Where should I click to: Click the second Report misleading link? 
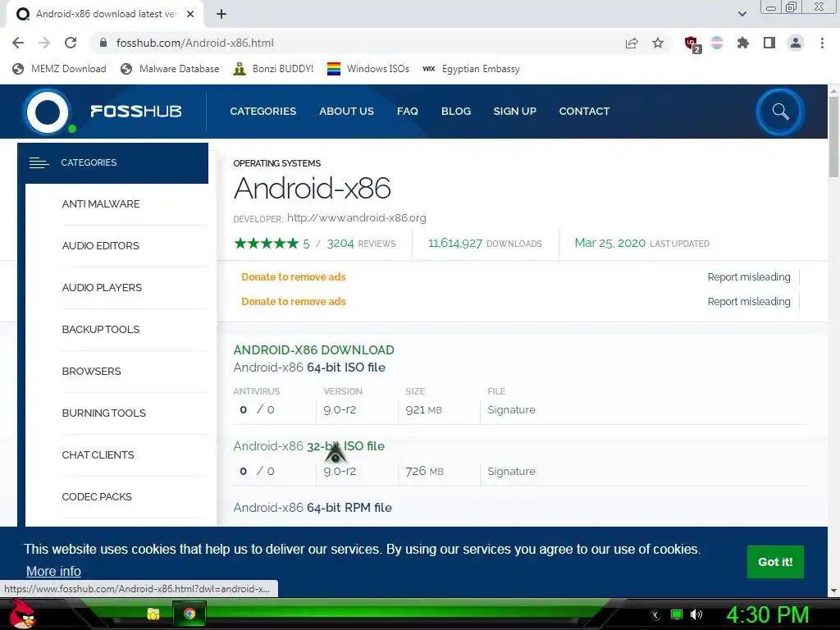749,302
